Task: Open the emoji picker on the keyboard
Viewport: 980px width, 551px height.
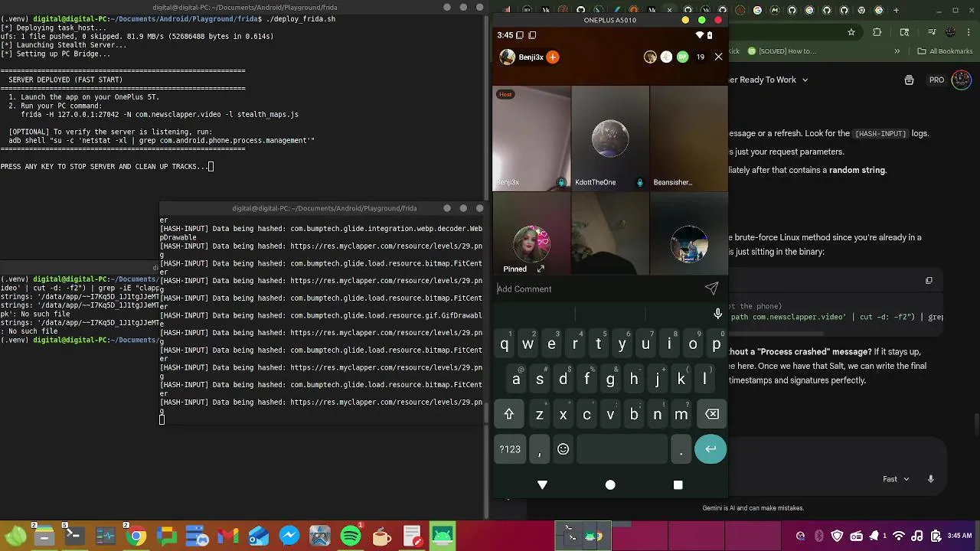Action: pyautogui.click(x=563, y=449)
